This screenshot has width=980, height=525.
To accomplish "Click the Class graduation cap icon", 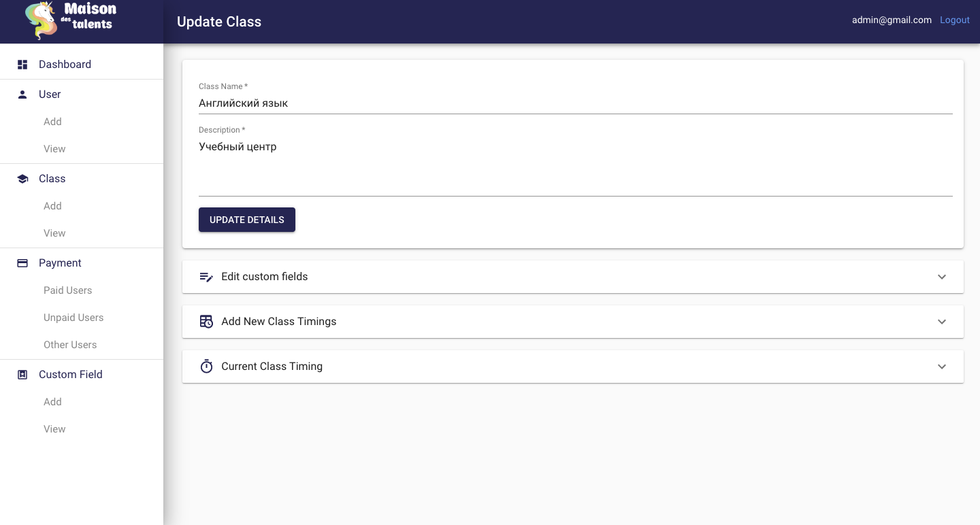I will tap(22, 179).
